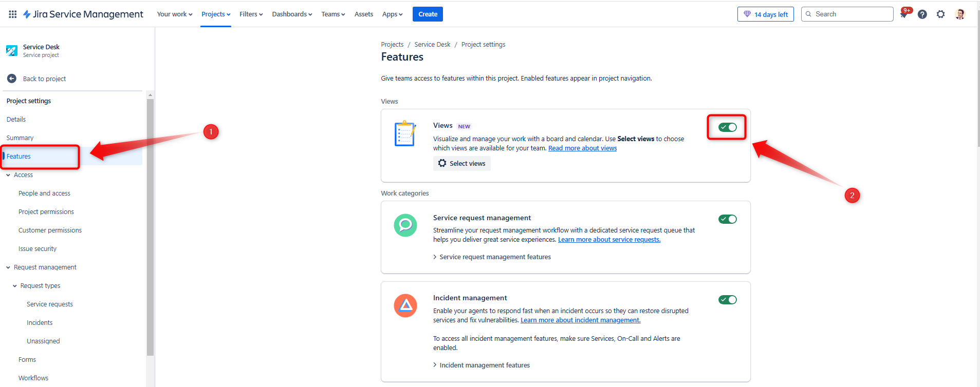
Task: Open Customer permissions settings
Action: (x=50, y=230)
